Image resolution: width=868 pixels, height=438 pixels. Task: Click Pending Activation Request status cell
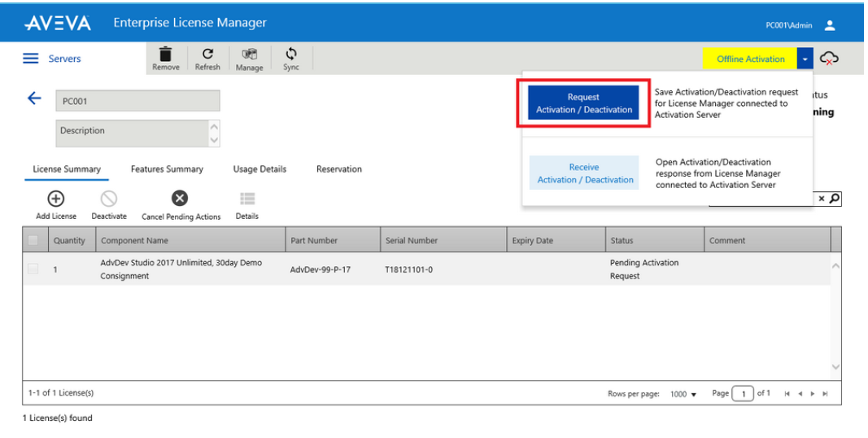[x=644, y=269]
